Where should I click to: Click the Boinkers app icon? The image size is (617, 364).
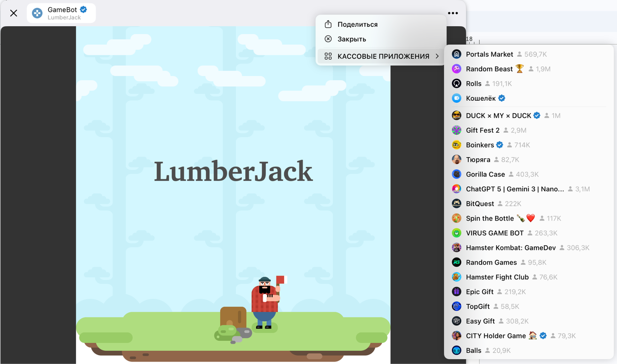[457, 145]
